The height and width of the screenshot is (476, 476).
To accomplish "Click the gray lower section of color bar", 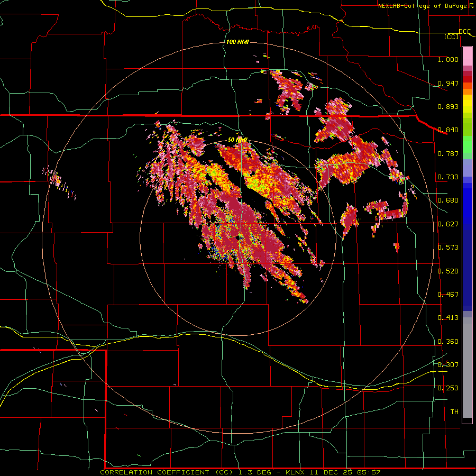I will point(467,368).
